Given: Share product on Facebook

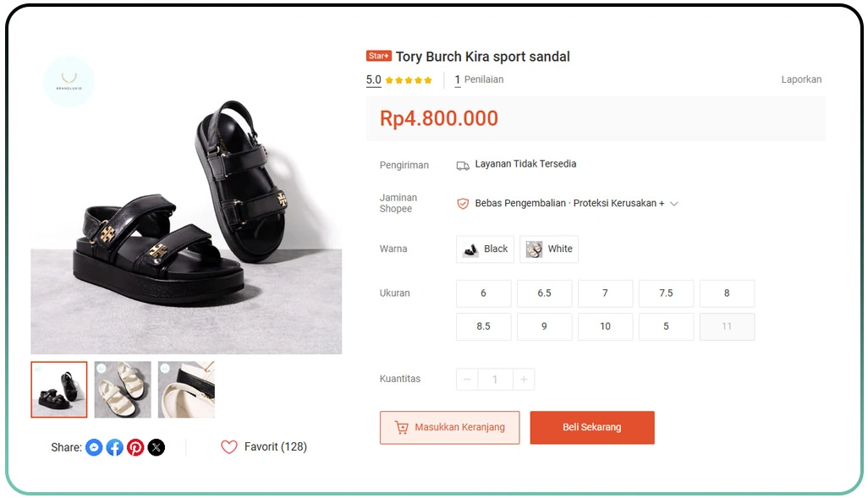Looking at the screenshot, I should coord(115,447).
